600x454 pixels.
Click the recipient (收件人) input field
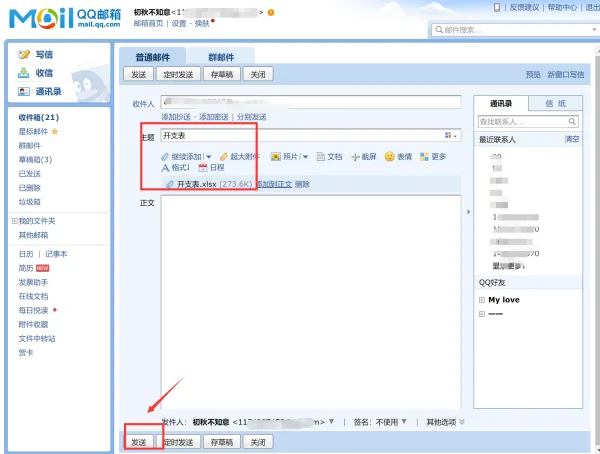point(311,102)
